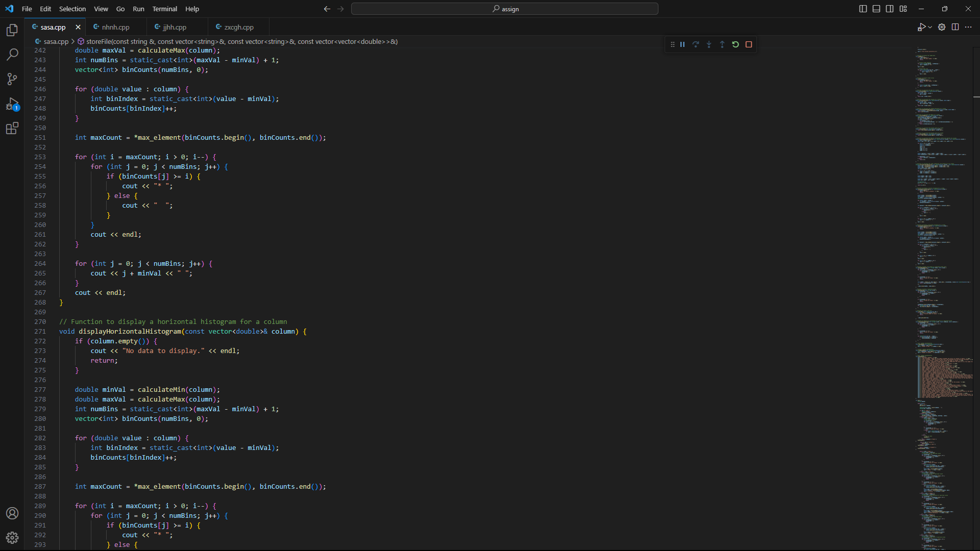980x551 pixels.
Task: Step Into the current function call
Action: 709,44
